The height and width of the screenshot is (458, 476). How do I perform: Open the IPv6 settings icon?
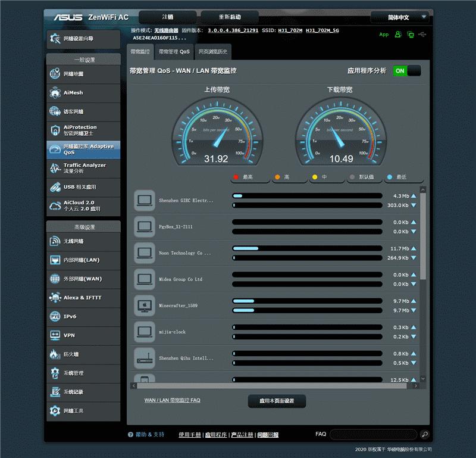[x=55, y=316]
